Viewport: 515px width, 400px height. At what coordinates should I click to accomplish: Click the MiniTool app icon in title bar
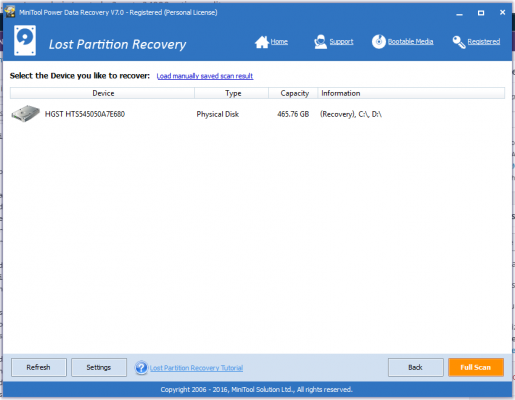(10, 12)
